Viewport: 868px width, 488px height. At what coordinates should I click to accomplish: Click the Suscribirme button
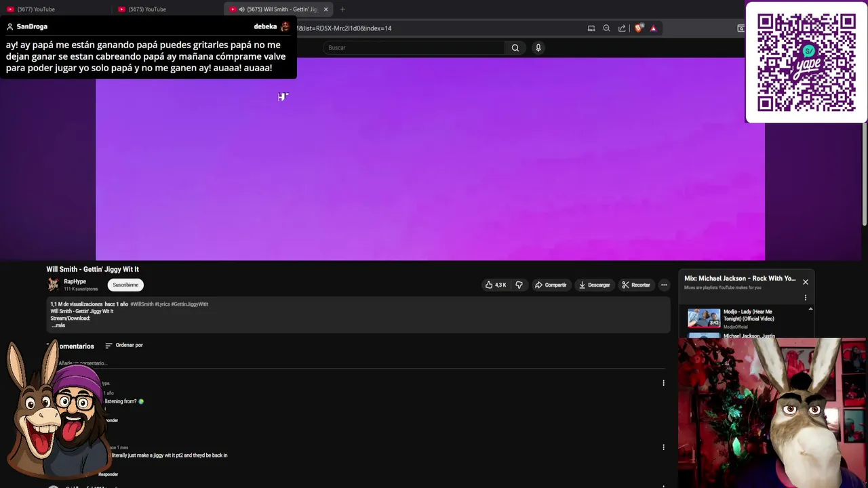(125, 285)
